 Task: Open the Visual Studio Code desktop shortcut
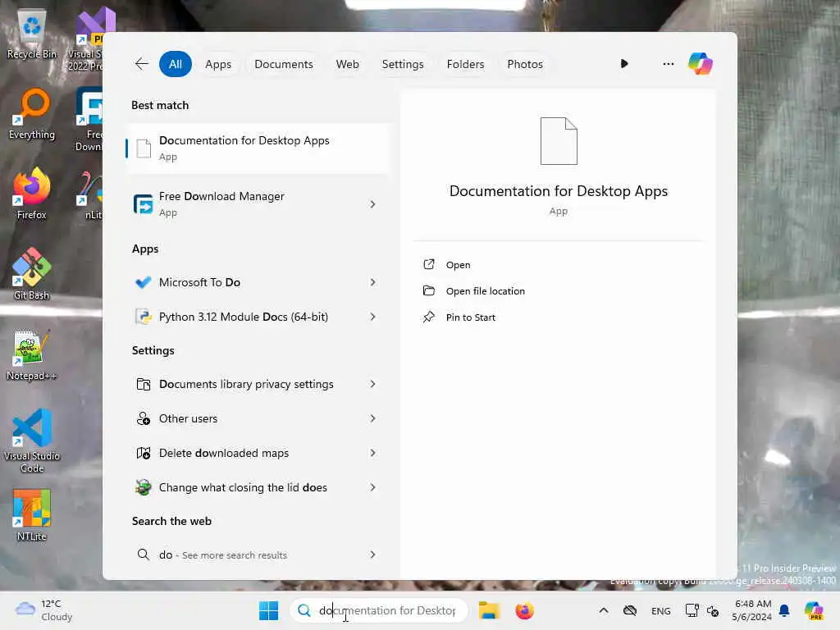point(32,441)
